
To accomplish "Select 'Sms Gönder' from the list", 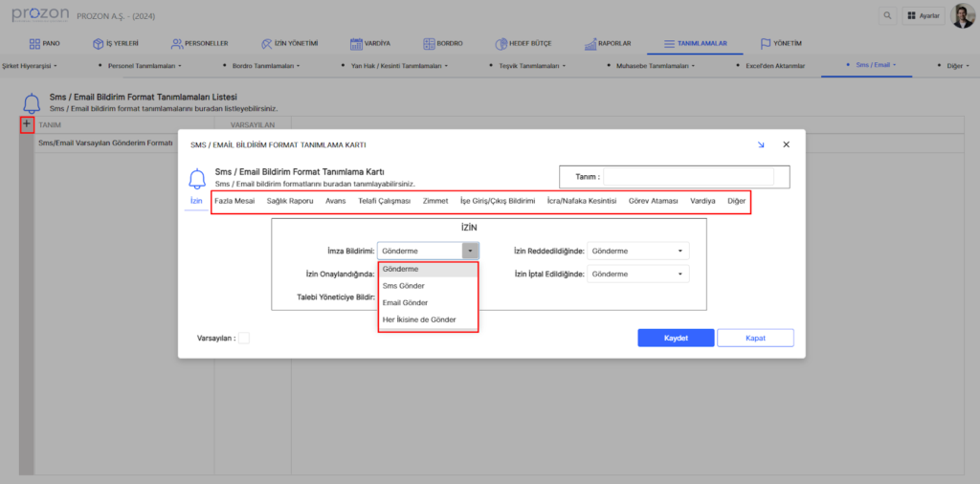I will (404, 286).
